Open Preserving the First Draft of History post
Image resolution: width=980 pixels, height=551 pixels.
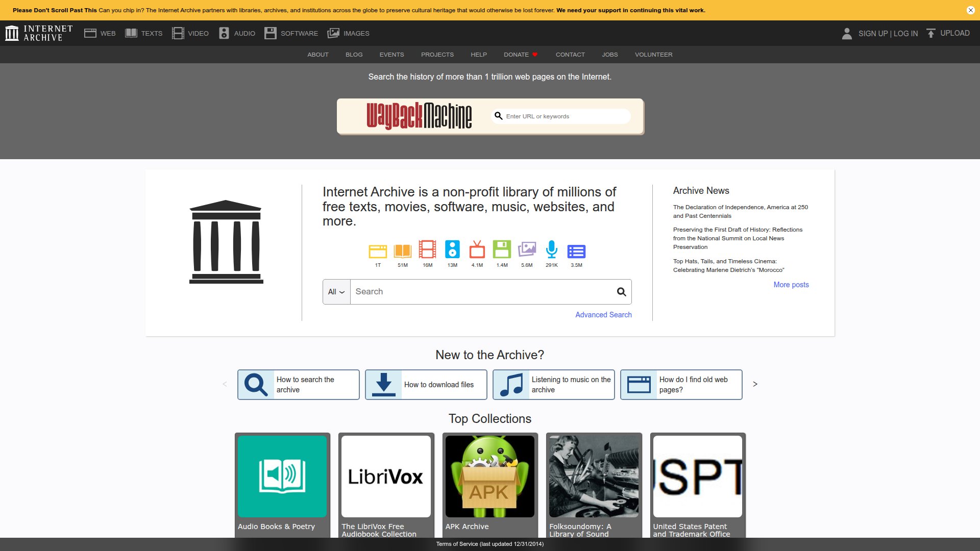point(738,238)
